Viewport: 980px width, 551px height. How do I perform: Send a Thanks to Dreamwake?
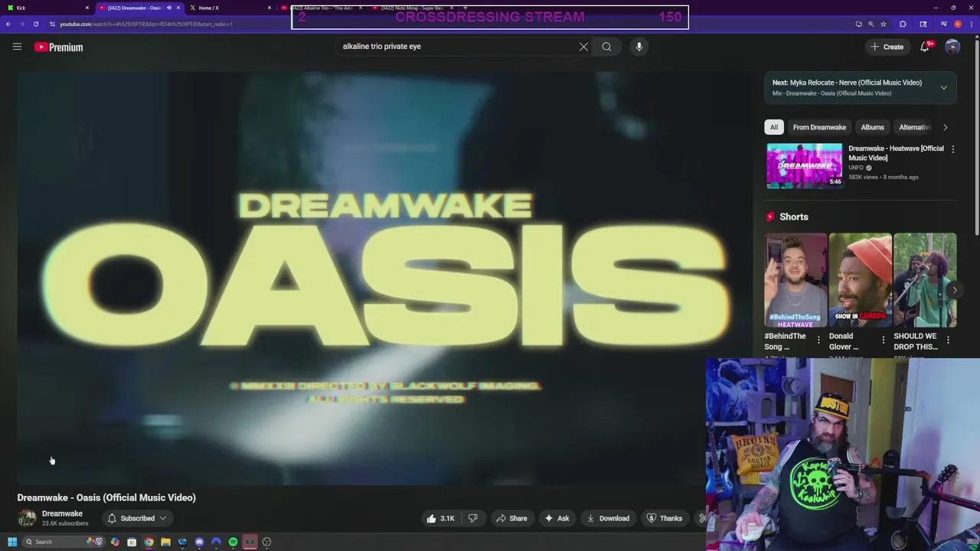tap(664, 518)
